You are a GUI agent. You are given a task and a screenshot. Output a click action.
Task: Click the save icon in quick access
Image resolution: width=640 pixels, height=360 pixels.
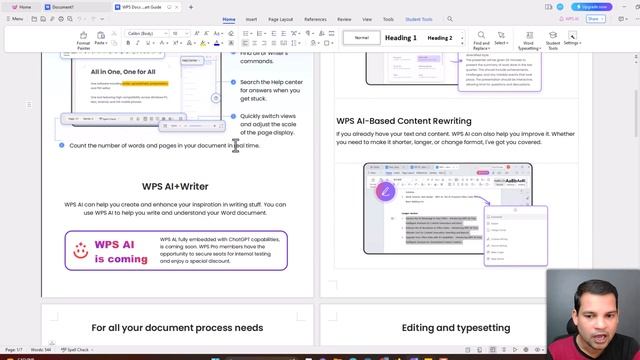43,19
